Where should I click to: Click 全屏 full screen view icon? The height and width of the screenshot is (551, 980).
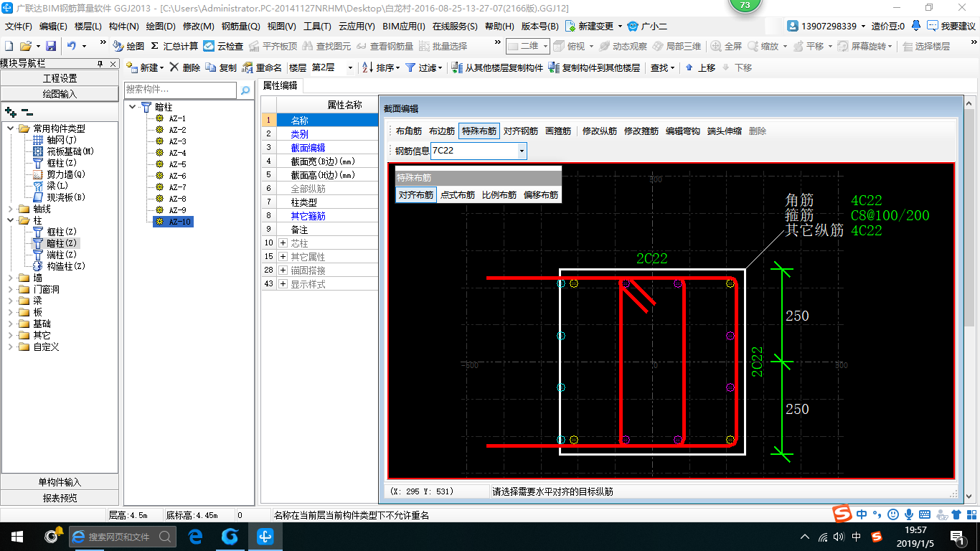(x=727, y=46)
